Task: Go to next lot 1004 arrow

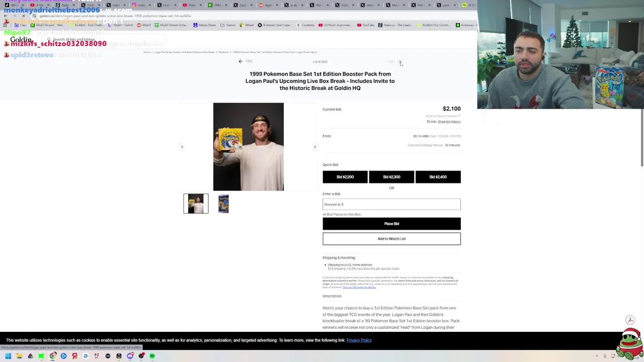Action: (x=399, y=61)
